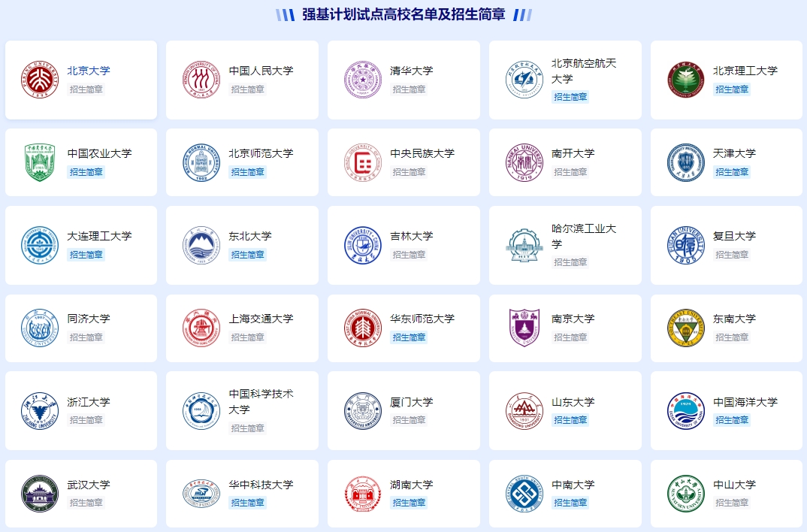Click the Harbin Institute of Technology emblem
Image resolution: width=807 pixels, height=532 pixels.
524,244
